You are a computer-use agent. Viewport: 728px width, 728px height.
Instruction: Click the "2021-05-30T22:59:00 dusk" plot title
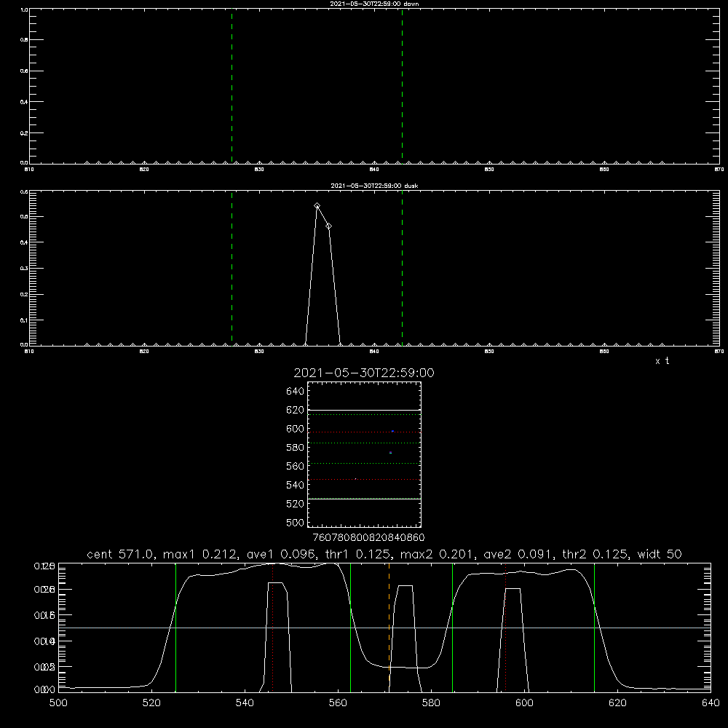coord(374,186)
